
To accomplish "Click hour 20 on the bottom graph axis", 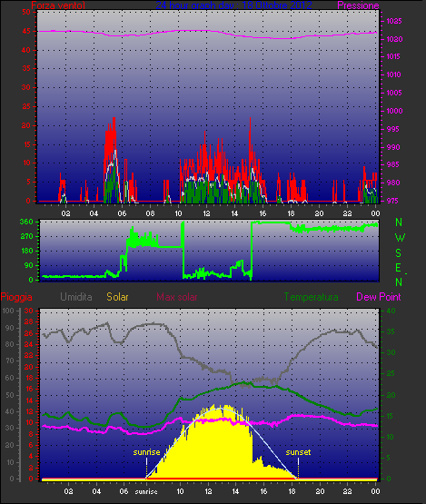I will (320, 492).
